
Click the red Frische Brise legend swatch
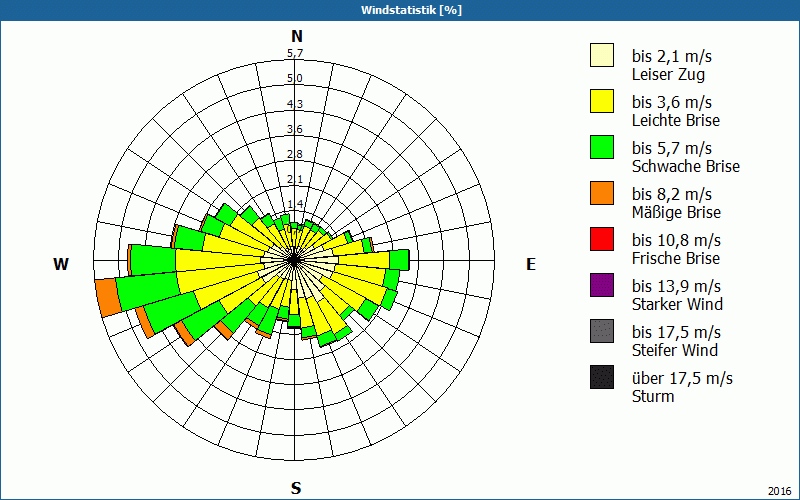coord(601,239)
